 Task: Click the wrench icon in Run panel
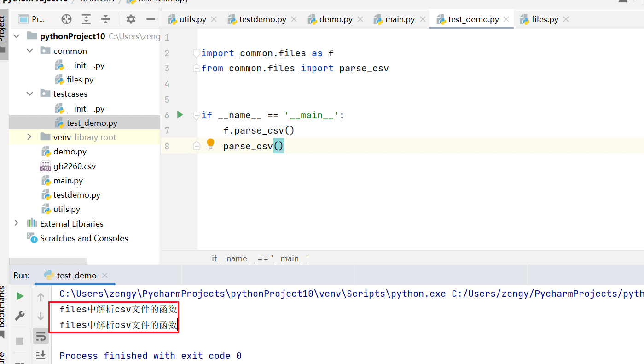coord(20,316)
